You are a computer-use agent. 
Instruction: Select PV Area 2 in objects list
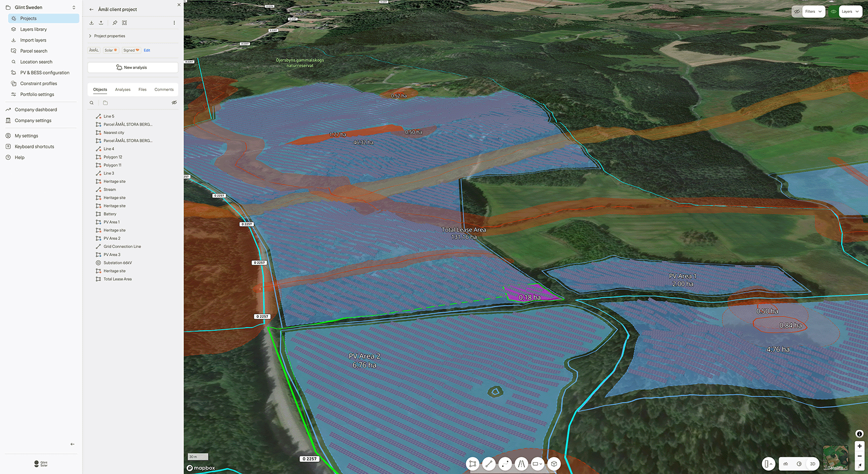[112, 238]
